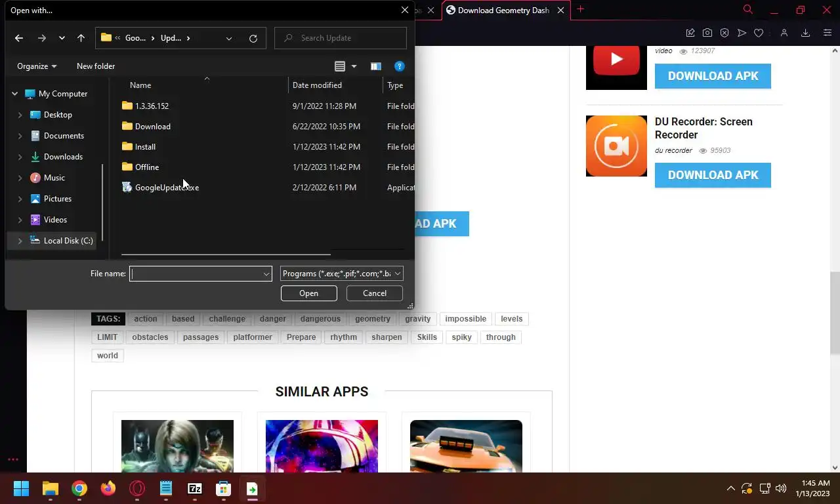Open the ad blocker shield icon
This screenshot has height=504, width=840.
tap(724, 33)
